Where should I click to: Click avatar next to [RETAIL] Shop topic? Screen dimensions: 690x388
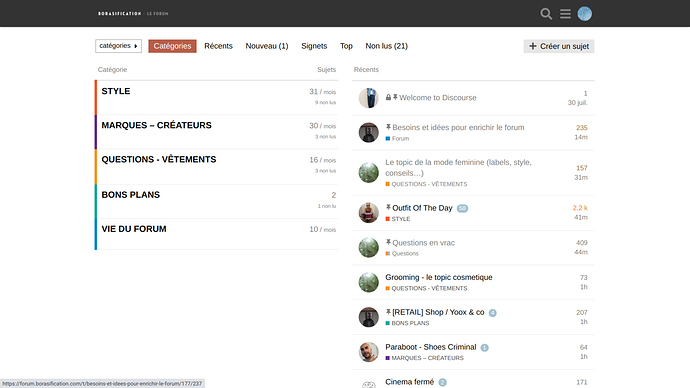click(368, 317)
